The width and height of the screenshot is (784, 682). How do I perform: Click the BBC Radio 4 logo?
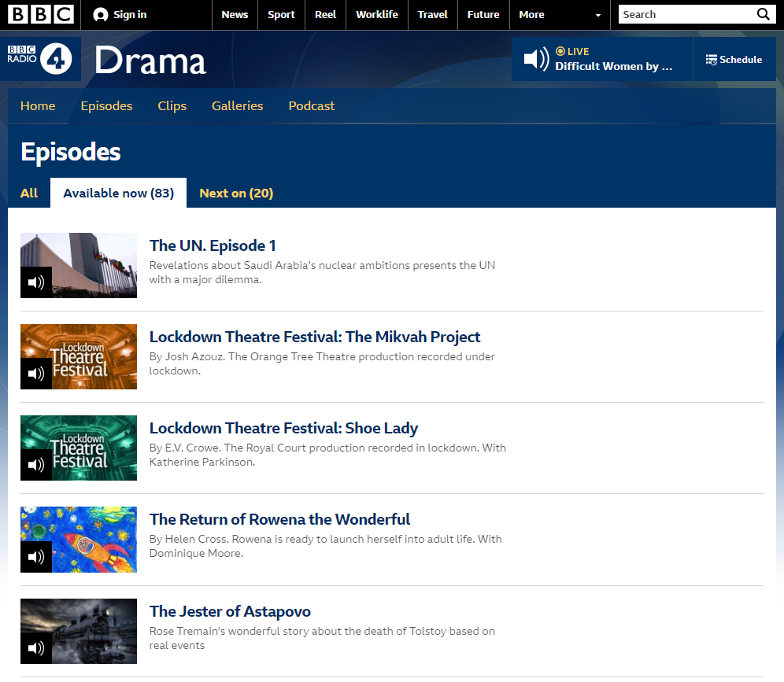point(41,58)
